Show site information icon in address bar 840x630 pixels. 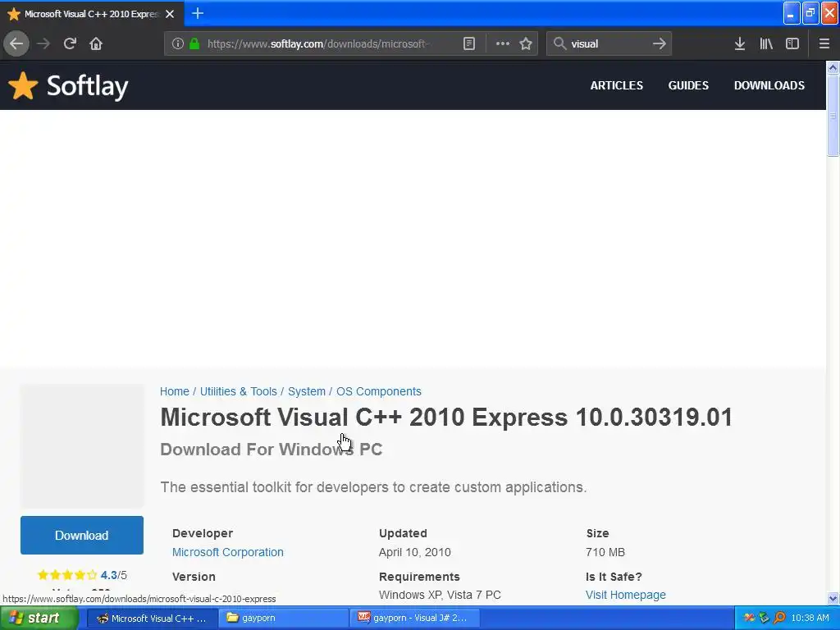(178, 43)
